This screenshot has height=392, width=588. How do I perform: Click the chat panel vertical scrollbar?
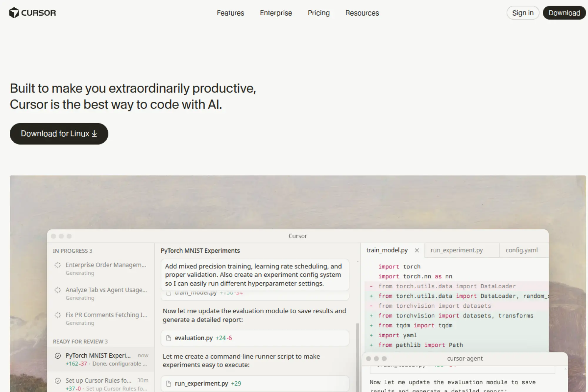coord(358,353)
